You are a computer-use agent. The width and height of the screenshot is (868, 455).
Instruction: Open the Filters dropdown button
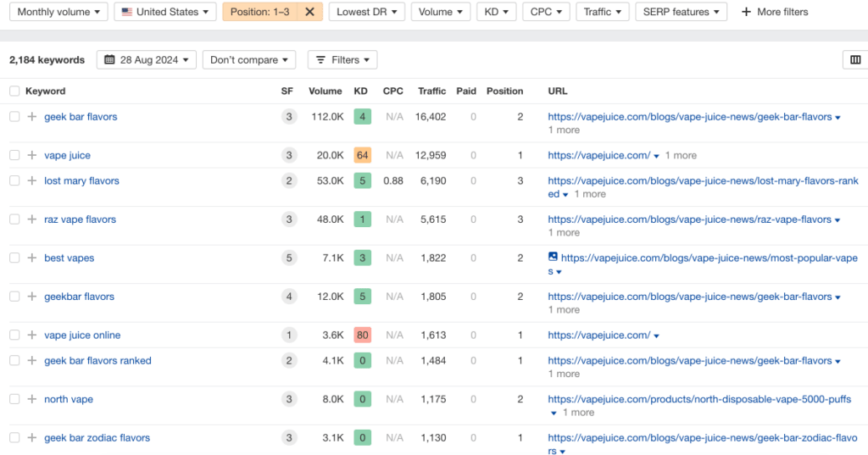tap(342, 60)
